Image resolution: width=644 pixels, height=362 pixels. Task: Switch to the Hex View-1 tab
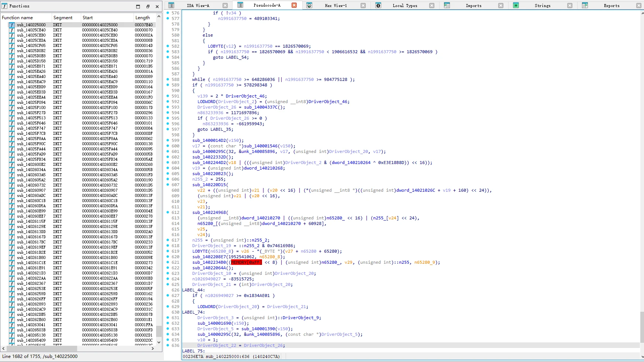coord(335,6)
